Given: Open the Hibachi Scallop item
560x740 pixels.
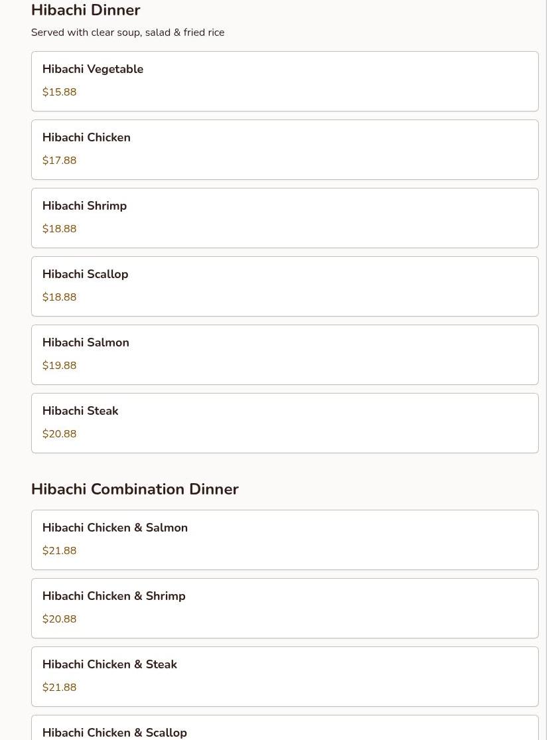Looking at the screenshot, I should click(x=285, y=287).
